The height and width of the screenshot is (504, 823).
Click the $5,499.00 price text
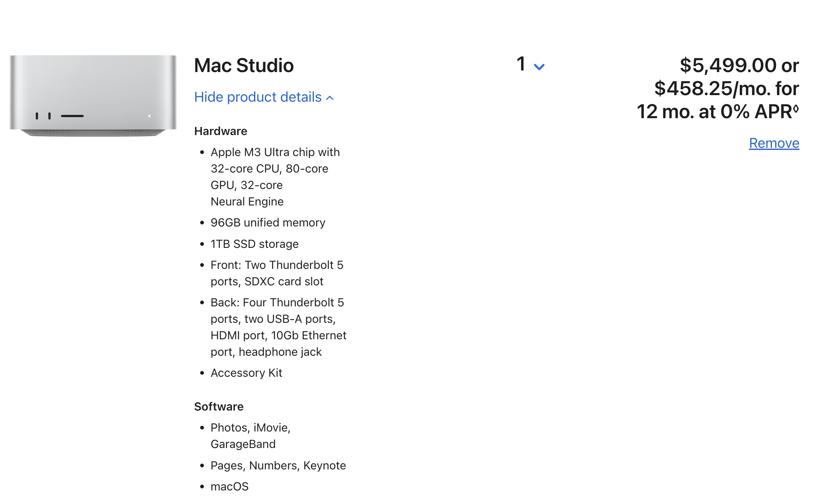(x=728, y=65)
